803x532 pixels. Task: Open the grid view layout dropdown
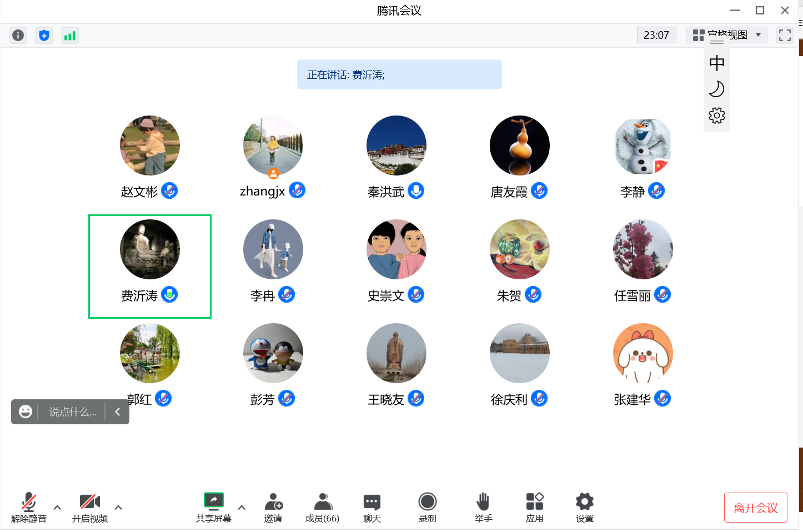pyautogui.click(x=726, y=35)
